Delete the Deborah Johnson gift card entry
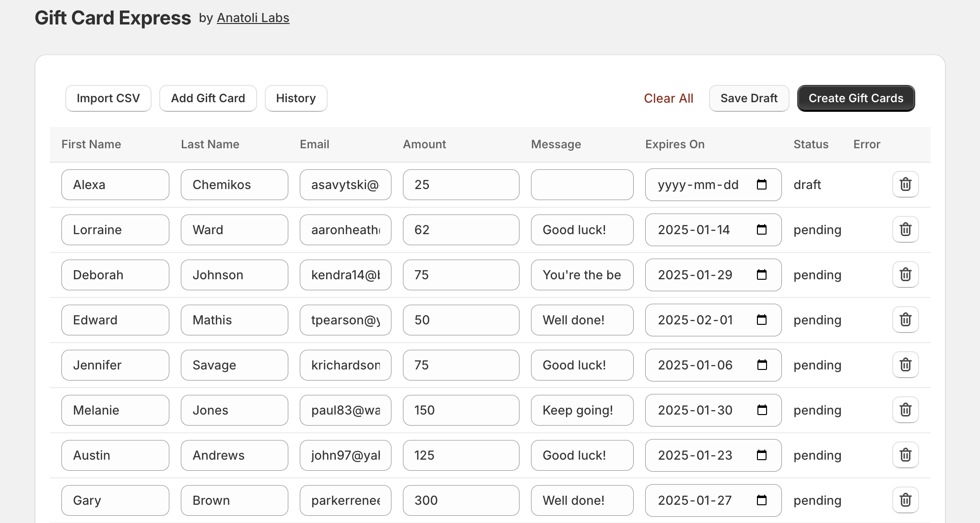This screenshot has width=980, height=523. (x=906, y=274)
